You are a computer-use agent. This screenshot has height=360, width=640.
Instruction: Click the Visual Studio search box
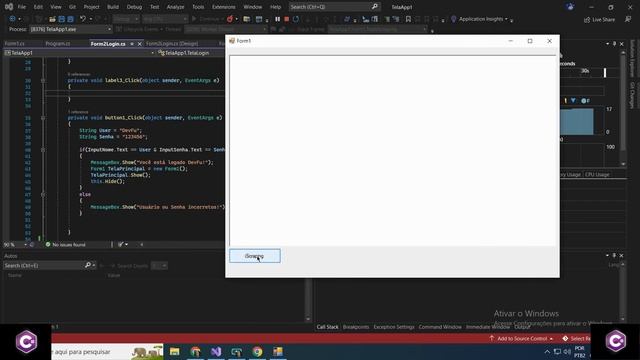(334, 7)
